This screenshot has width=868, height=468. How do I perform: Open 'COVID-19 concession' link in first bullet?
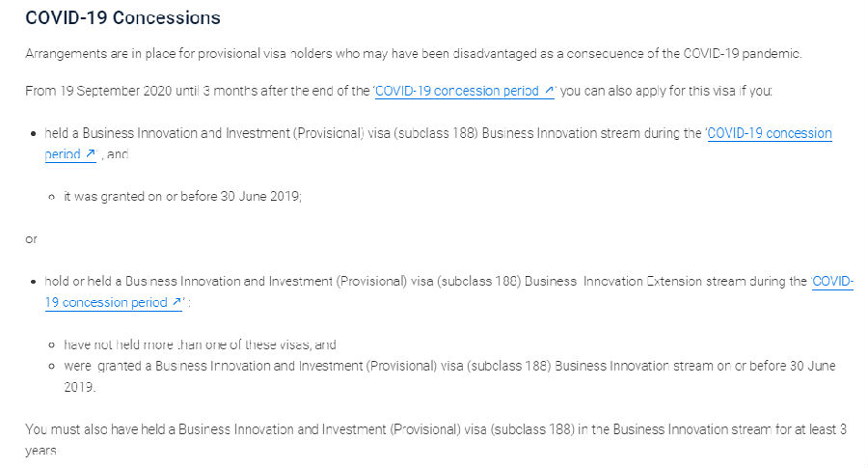(770, 133)
